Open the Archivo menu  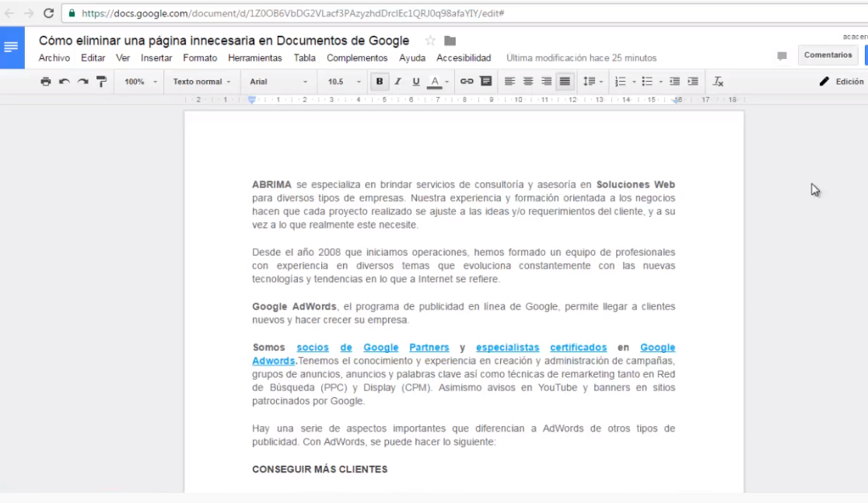[x=54, y=58]
